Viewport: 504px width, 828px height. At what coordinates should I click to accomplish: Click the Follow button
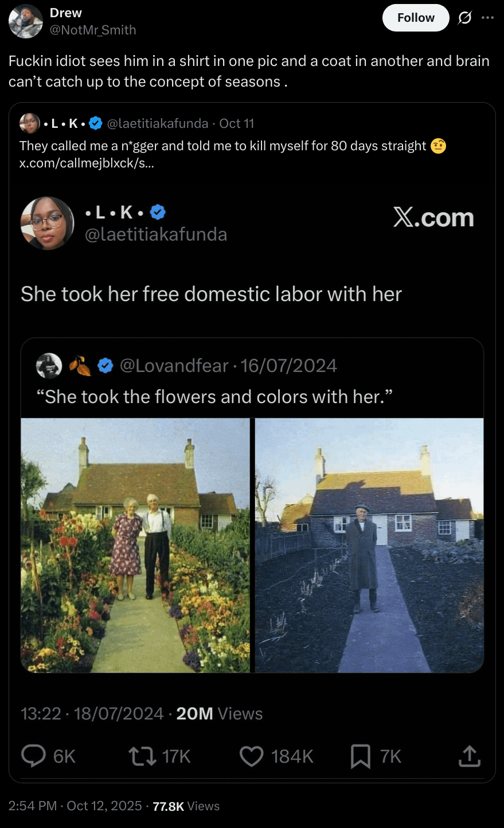point(416,18)
